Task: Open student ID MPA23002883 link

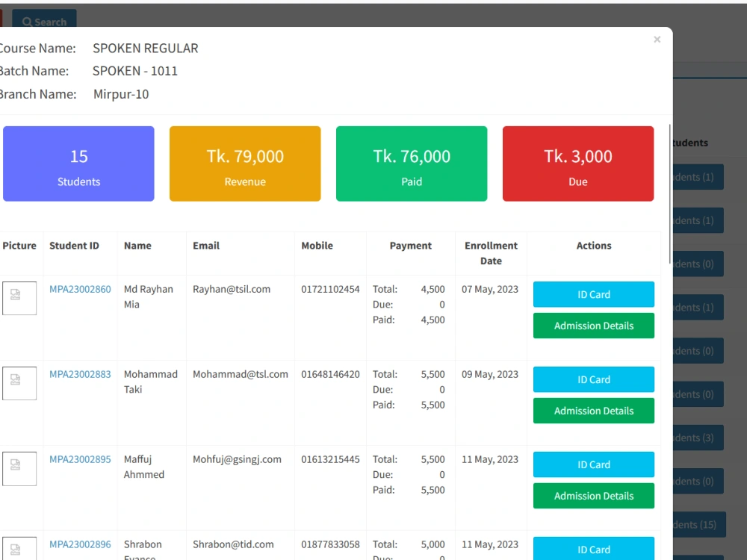Action: [80, 374]
